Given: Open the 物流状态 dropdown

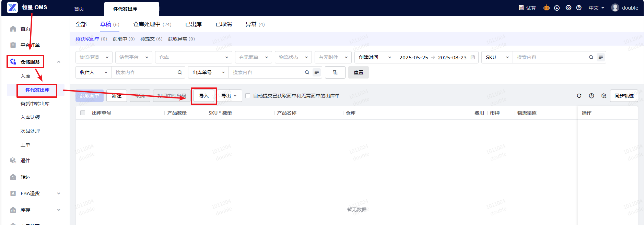Looking at the screenshot, I should [x=293, y=57].
